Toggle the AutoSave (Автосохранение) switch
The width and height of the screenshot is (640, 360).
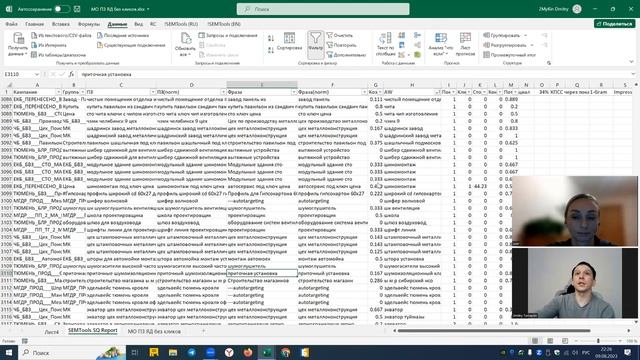tap(61, 9)
